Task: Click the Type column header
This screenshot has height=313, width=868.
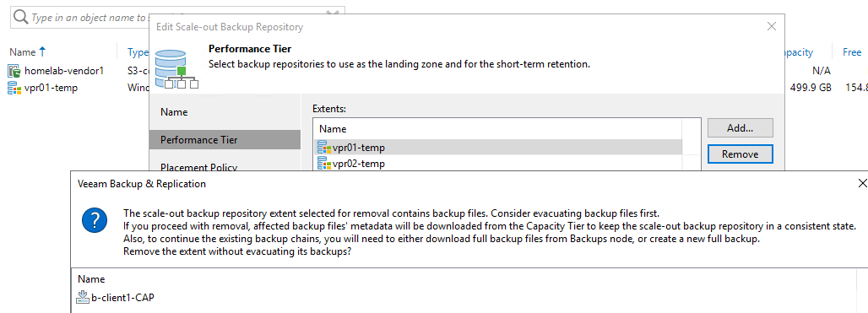Action: [x=138, y=52]
